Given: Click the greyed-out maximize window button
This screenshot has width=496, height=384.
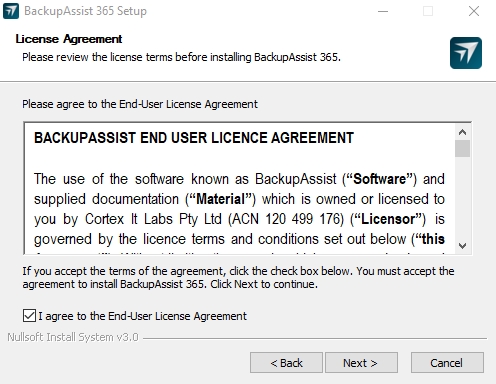Looking at the screenshot, I should pos(428,11).
